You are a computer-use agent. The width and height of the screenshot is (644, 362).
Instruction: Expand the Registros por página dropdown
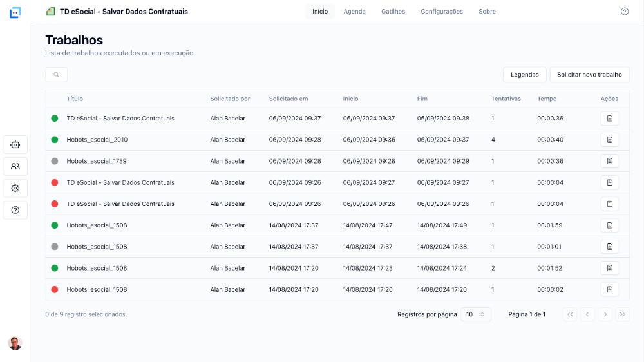[475, 314]
